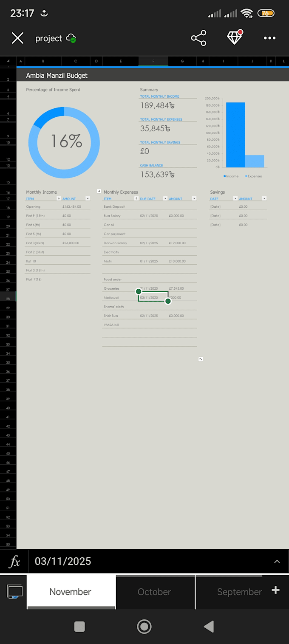Image resolution: width=289 pixels, height=644 pixels.
Task: Select the Darwan Salary expense cell
Action: click(x=120, y=243)
